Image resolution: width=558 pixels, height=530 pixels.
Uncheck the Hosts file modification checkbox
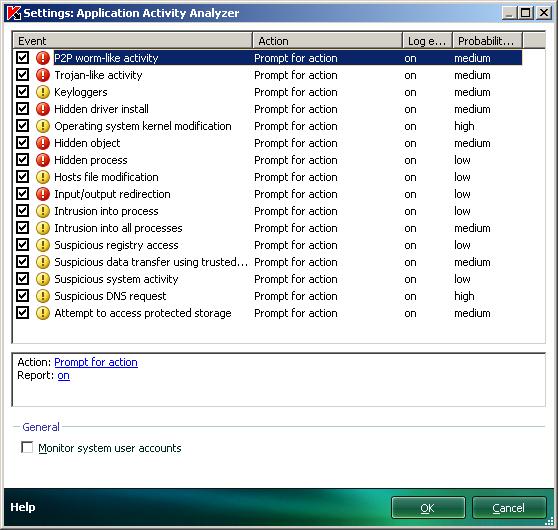tap(22, 177)
